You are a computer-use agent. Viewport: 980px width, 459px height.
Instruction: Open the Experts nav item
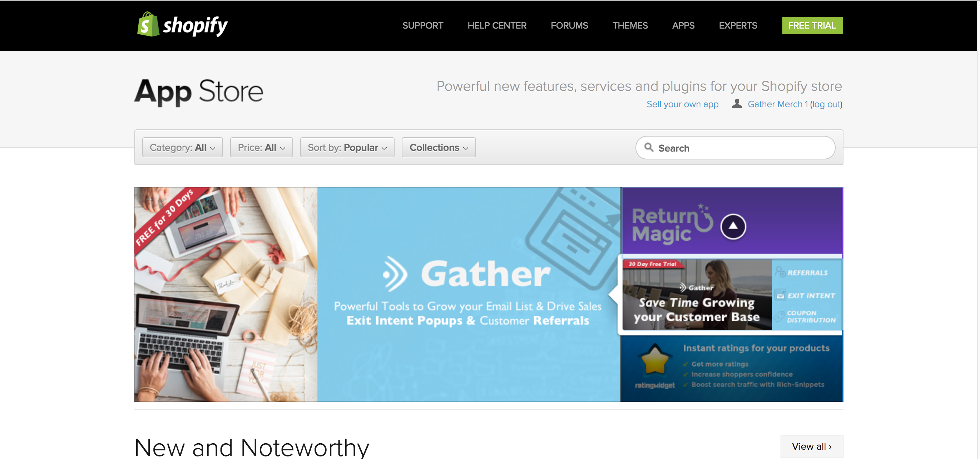(738, 25)
